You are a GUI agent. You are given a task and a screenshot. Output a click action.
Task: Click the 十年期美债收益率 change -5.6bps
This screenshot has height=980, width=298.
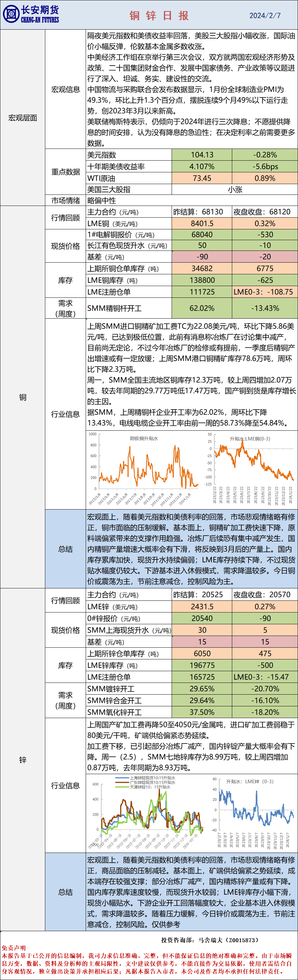[265, 166]
